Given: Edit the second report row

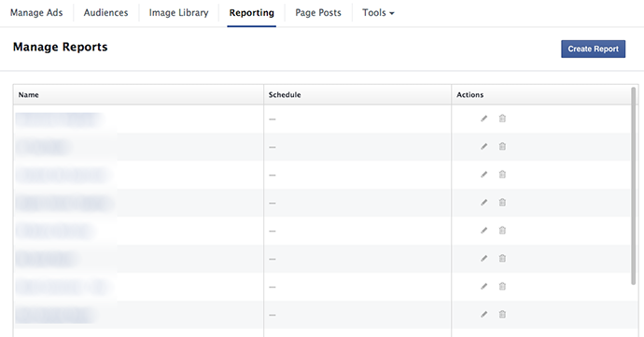Looking at the screenshot, I should (484, 147).
